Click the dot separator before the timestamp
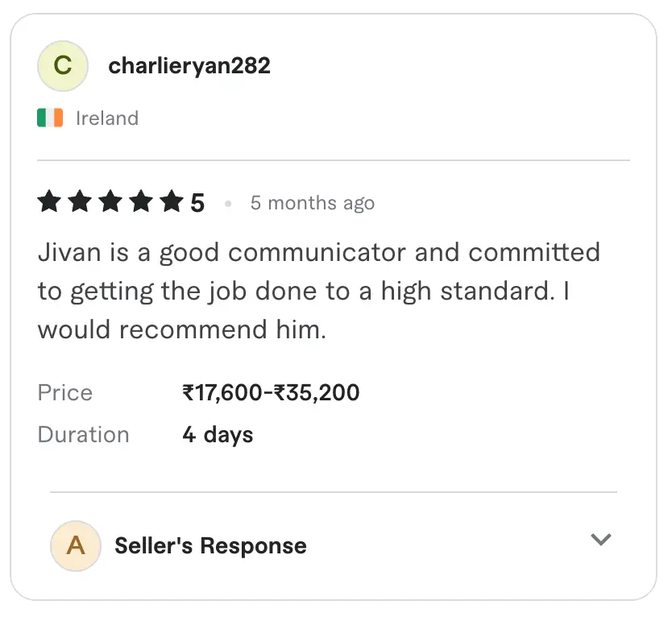Image resolution: width=672 pixels, height=617 pixels. click(228, 204)
